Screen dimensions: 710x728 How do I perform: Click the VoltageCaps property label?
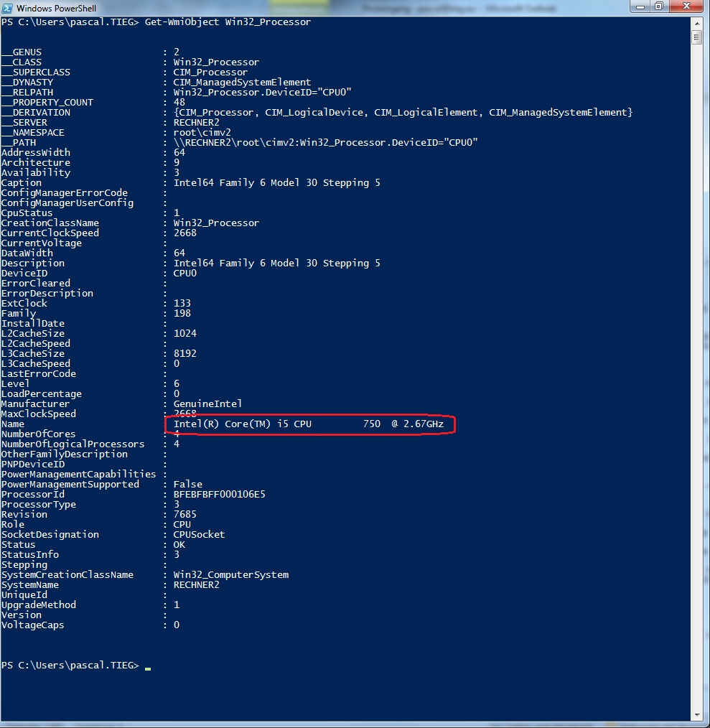33,625
